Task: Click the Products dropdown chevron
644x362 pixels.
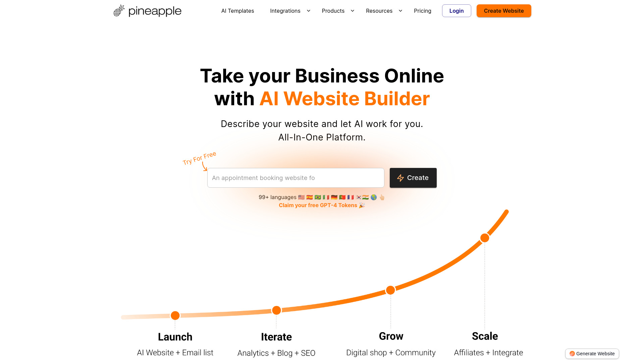Action: pos(352,11)
